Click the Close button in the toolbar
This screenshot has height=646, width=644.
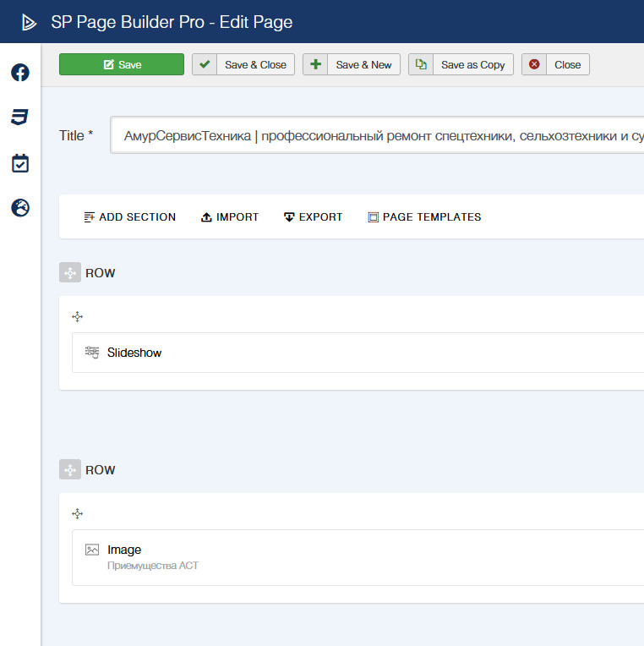pos(555,65)
